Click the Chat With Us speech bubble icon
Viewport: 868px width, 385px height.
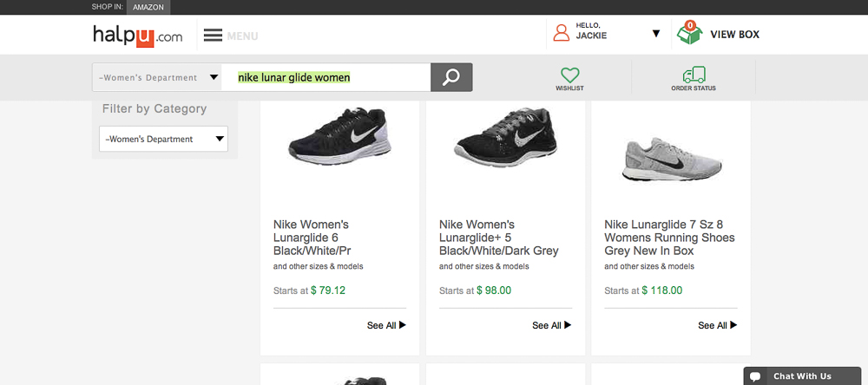(755, 377)
